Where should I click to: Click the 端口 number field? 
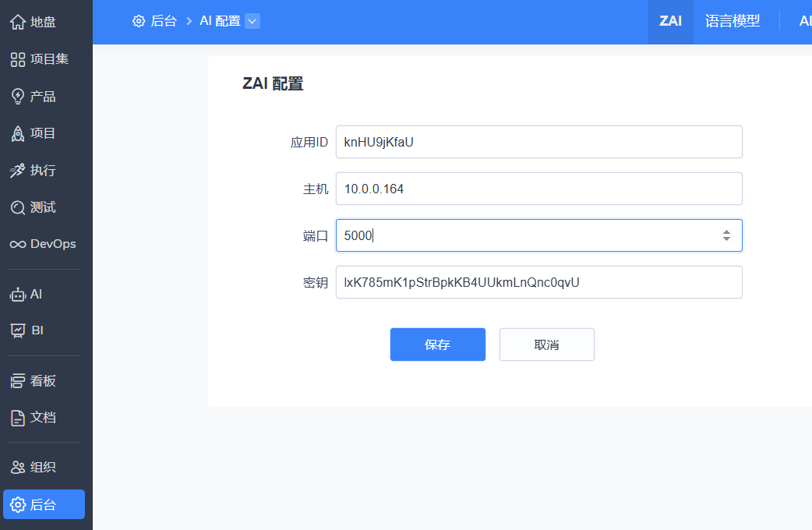[539, 235]
